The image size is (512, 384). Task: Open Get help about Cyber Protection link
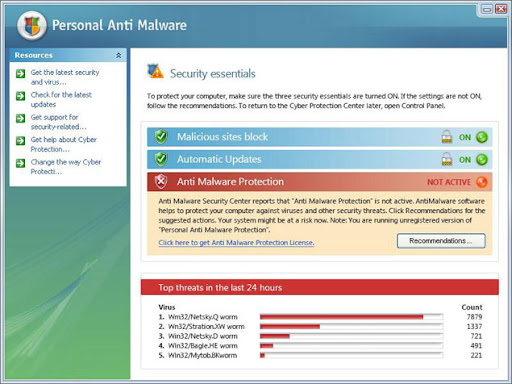point(64,144)
